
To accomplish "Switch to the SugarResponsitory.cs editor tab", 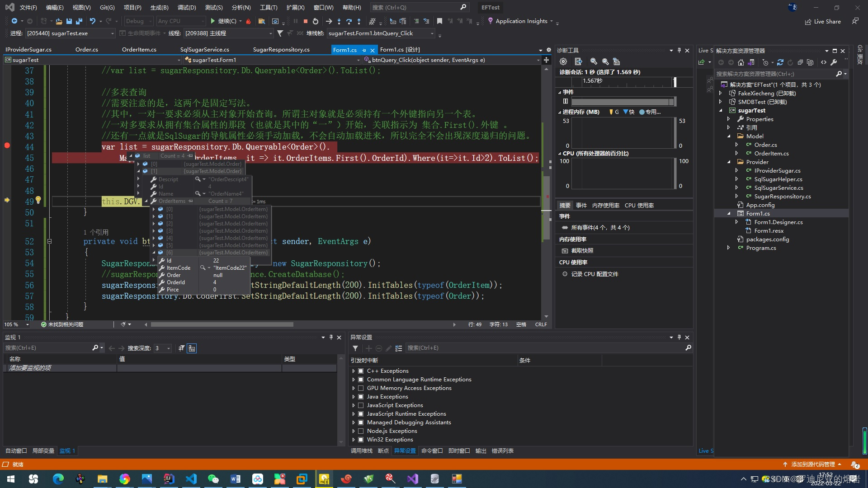I will [x=281, y=50].
